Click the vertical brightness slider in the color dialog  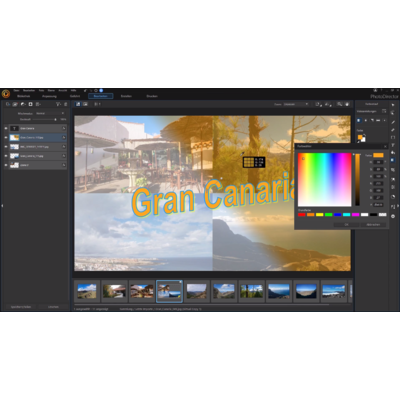coord(357,180)
